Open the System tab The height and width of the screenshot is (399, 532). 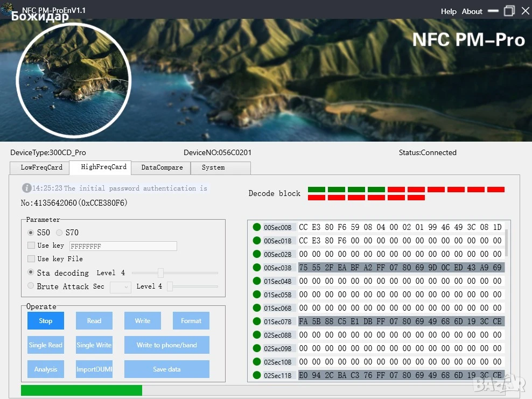pyautogui.click(x=221, y=167)
